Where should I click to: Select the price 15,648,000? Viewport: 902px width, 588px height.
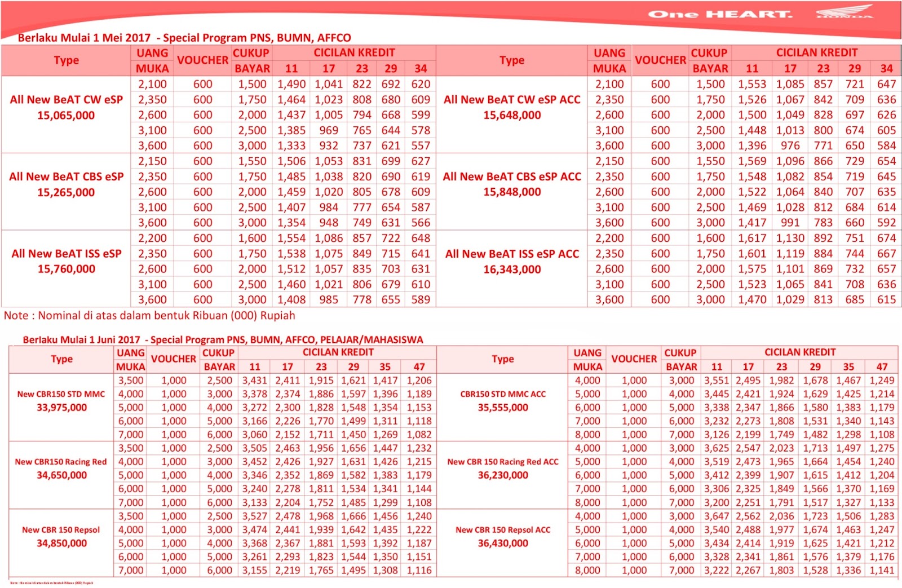pos(512,115)
